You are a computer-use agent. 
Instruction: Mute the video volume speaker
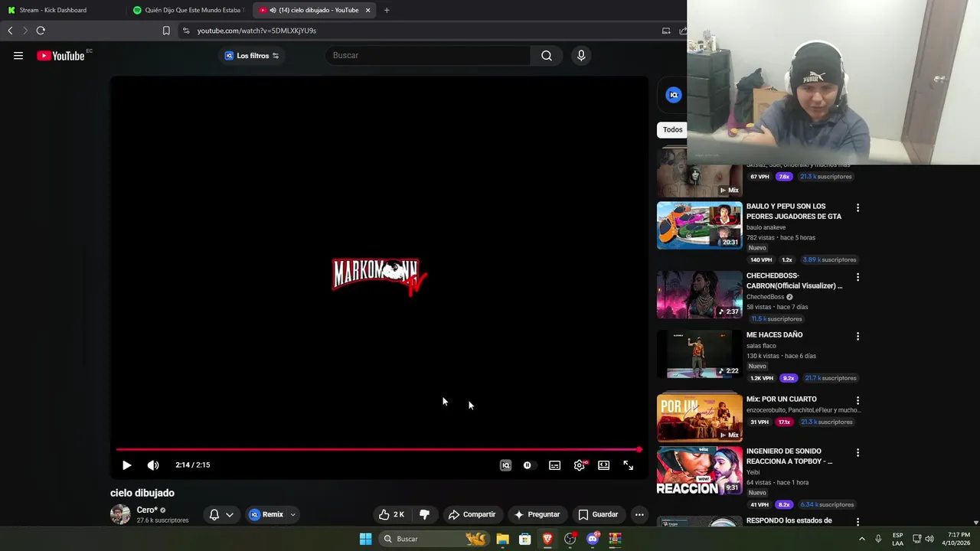153,465
